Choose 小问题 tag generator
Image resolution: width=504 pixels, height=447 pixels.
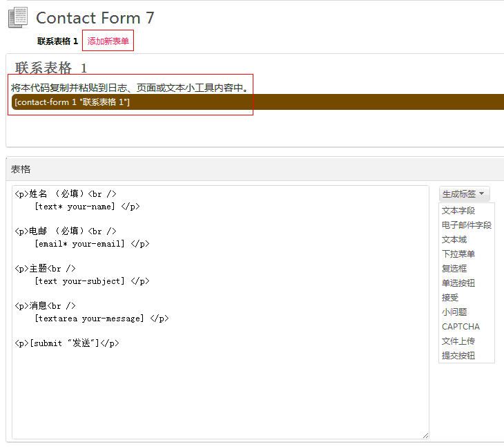pyautogui.click(x=454, y=312)
